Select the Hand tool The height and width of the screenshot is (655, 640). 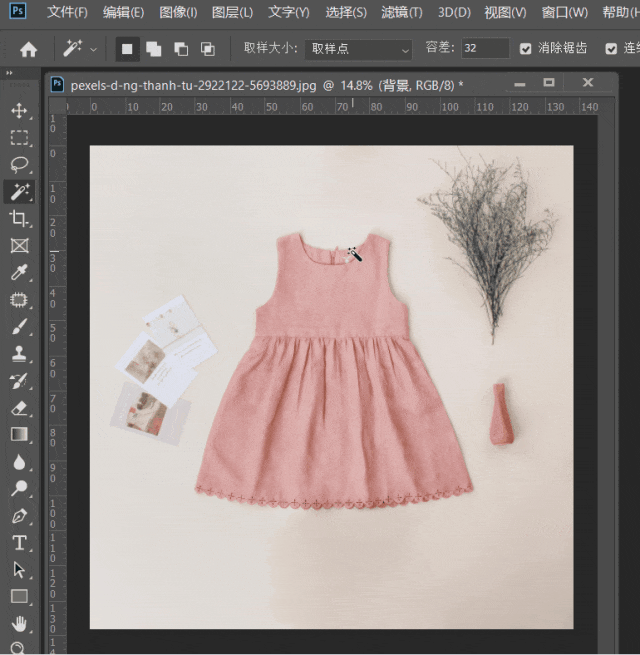point(19,624)
